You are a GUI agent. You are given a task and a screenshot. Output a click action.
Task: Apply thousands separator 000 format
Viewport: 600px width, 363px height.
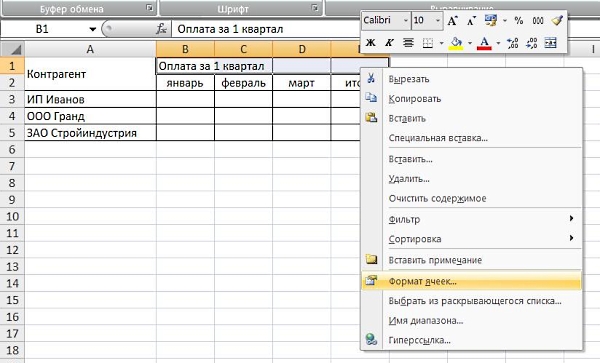[538, 21]
